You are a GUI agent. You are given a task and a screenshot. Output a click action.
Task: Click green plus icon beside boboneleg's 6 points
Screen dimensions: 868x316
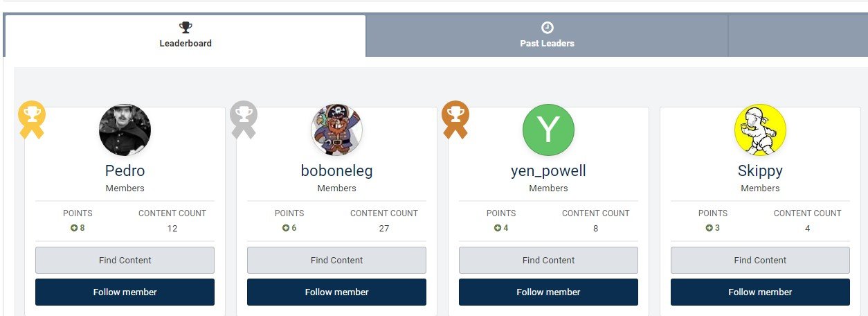tap(286, 228)
